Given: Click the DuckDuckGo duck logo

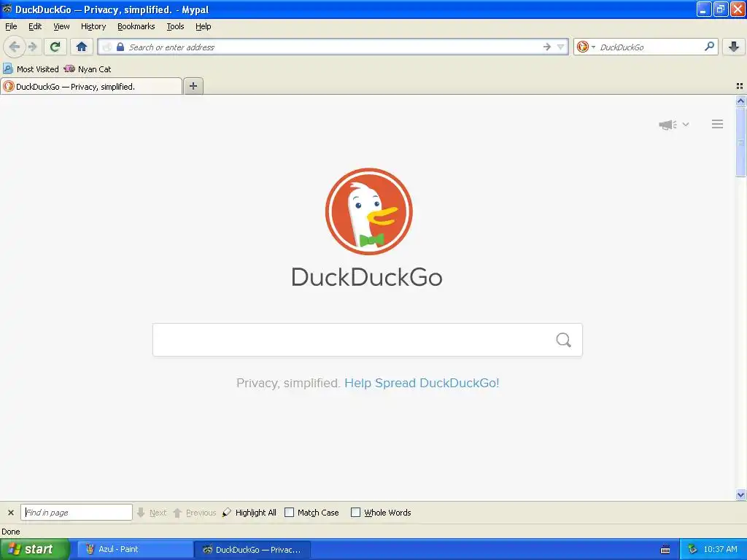Looking at the screenshot, I should [368, 211].
